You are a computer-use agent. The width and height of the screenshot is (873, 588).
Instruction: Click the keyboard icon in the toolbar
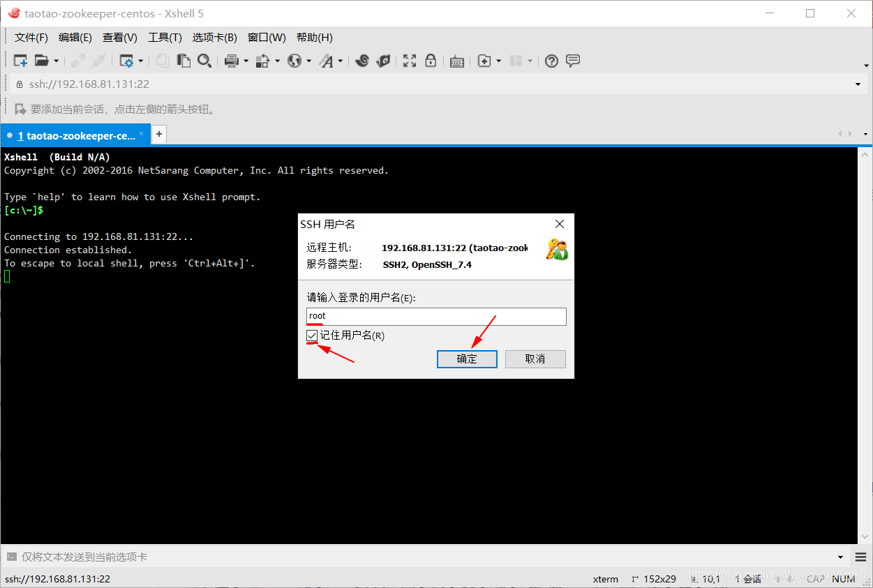[457, 61]
